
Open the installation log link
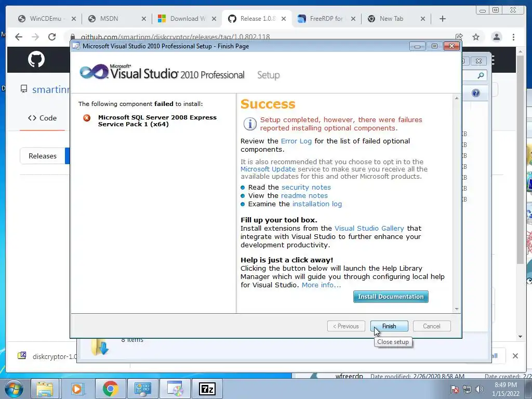click(317, 204)
